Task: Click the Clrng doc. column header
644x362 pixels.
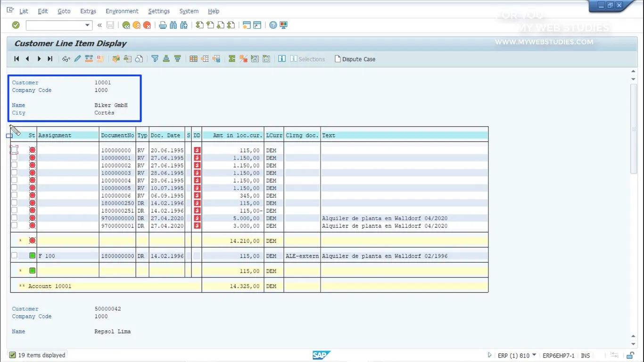Action: (x=302, y=135)
